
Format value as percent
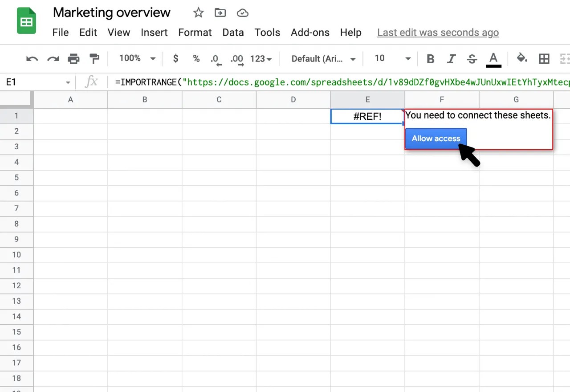click(x=196, y=58)
